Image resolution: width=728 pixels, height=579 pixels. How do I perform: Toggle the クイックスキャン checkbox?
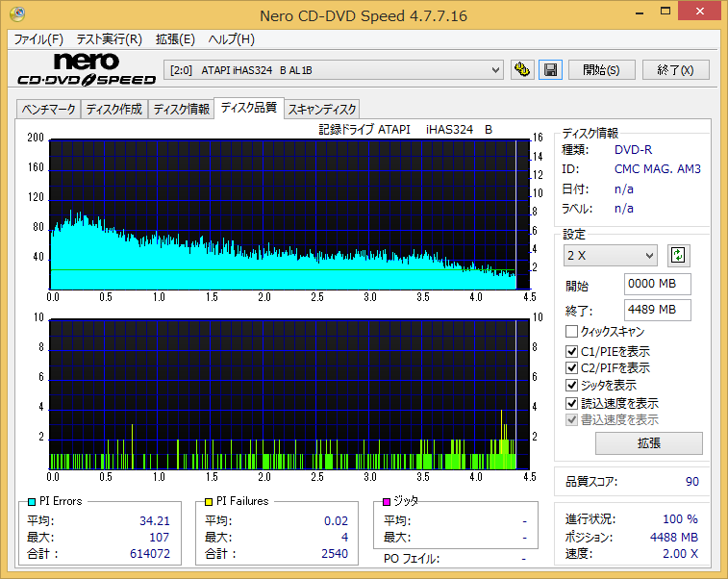coord(571,332)
